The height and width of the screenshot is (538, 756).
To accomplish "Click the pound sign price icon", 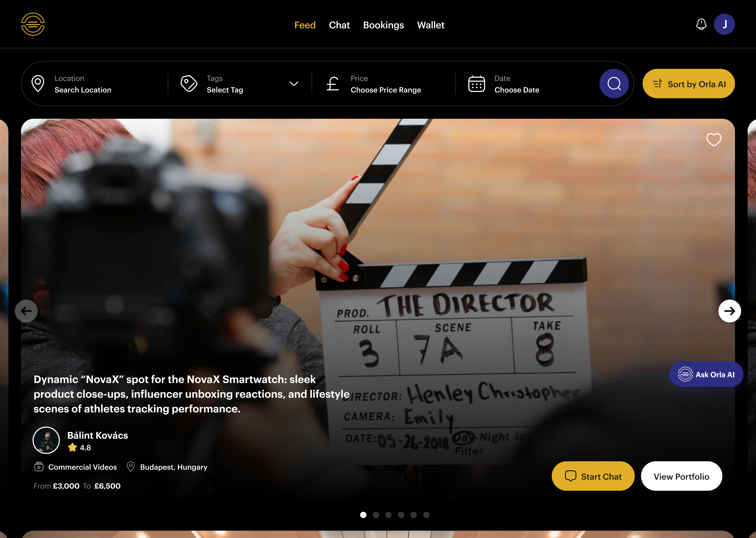I will (x=333, y=84).
